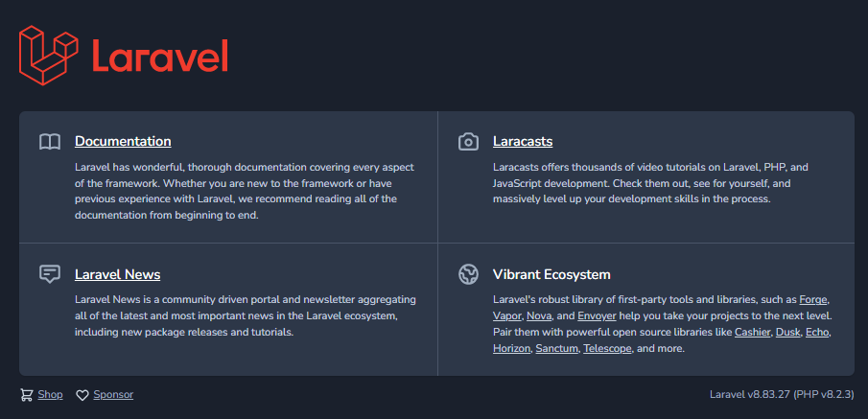Follow the Forge link
Screen dimensions: 868x419
(x=813, y=299)
